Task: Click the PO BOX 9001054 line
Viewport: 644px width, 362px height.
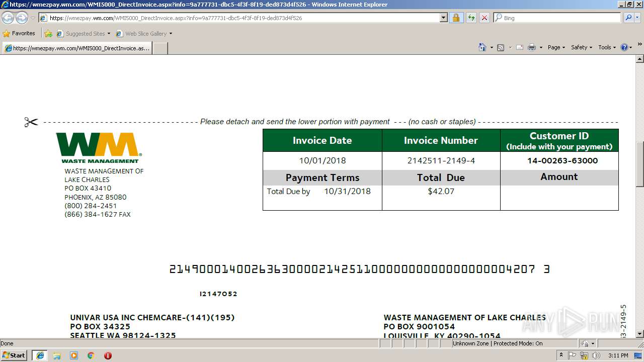Action: click(419, 327)
